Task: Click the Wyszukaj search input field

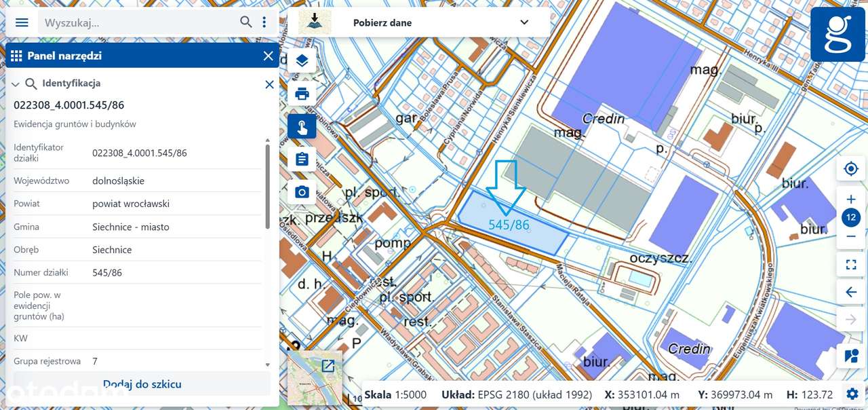Action: (139, 22)
